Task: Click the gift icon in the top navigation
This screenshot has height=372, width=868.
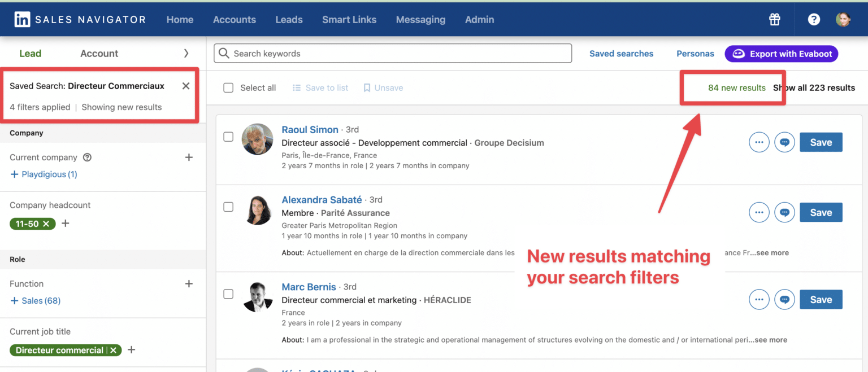Action: tap(774, 19)
